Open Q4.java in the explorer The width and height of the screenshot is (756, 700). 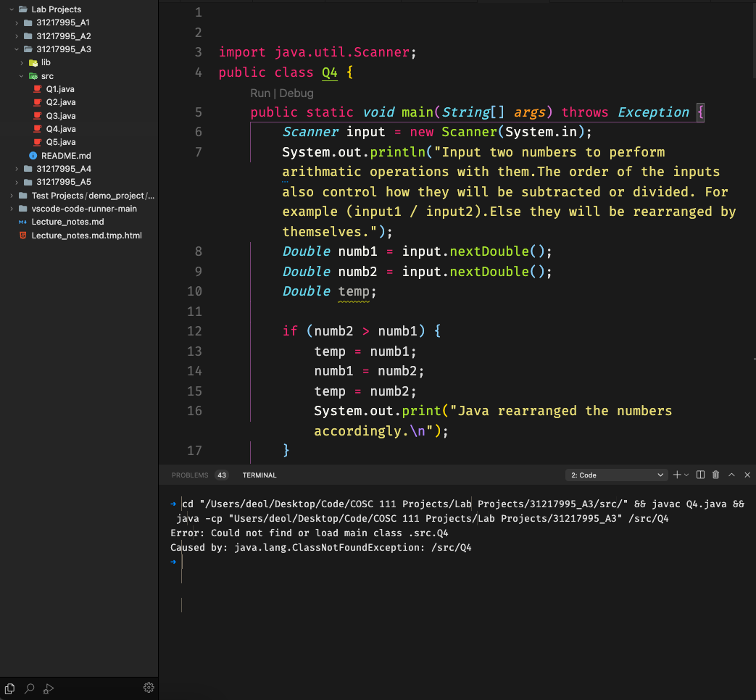(x=61, y=129)
